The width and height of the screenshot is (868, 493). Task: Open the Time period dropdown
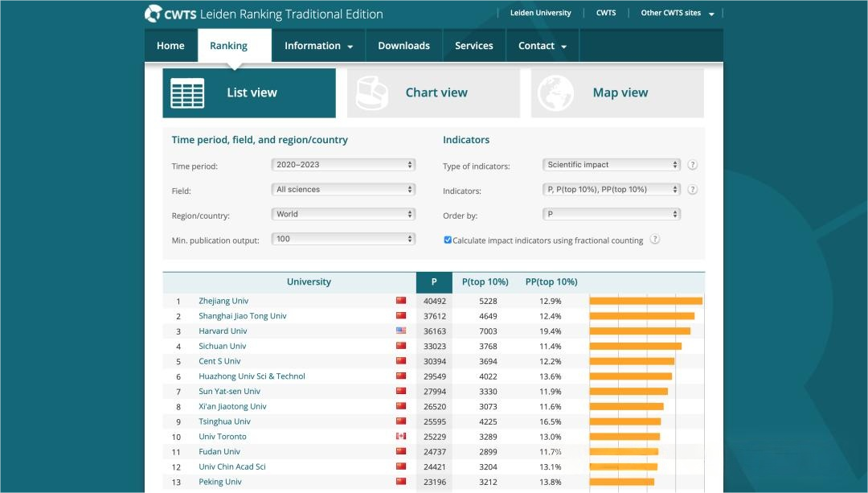click(343, 165)
